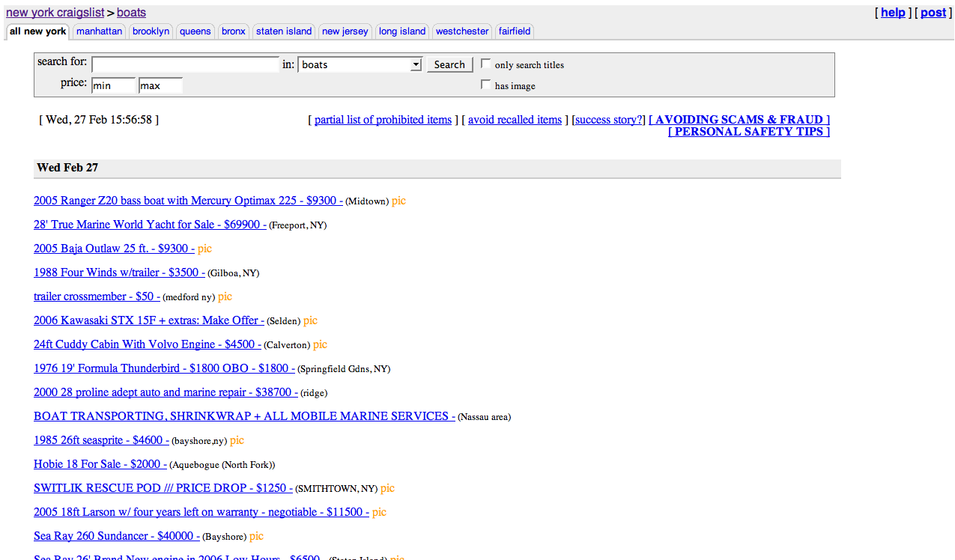Click pic tag on 2005 Ranger Z20 row
Image resolution: width=955 pixels, height=560 pixels.
click(x=398, y=201)
